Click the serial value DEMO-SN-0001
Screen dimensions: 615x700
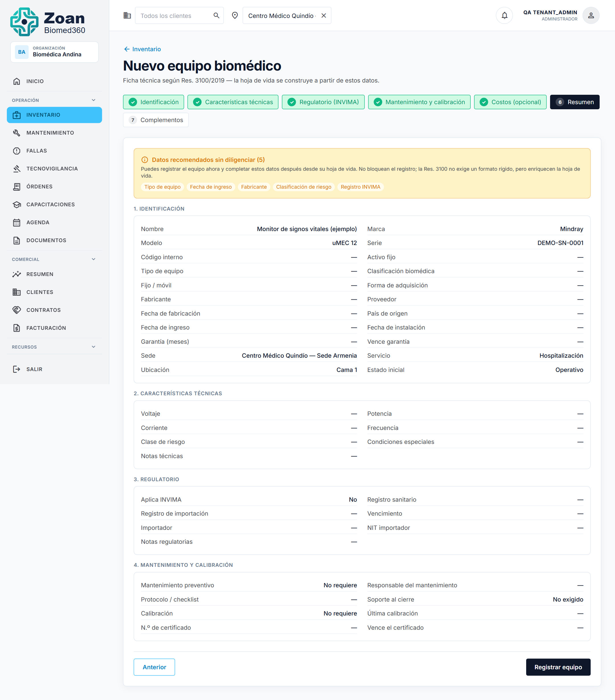click(560, 243)
